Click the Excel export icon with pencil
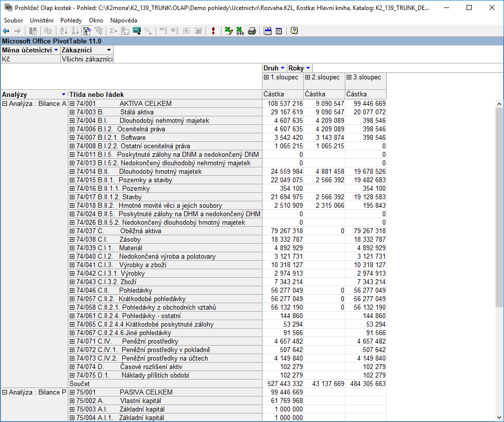504x422 pixels. click(x=229, y=31)
